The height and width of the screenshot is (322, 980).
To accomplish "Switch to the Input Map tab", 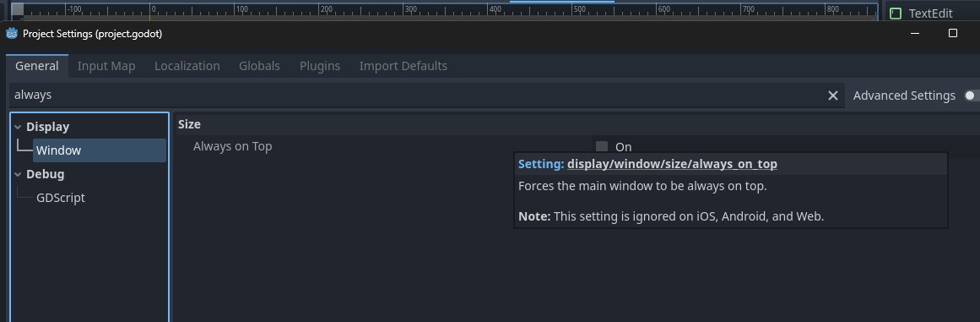I will coord(106,66).
